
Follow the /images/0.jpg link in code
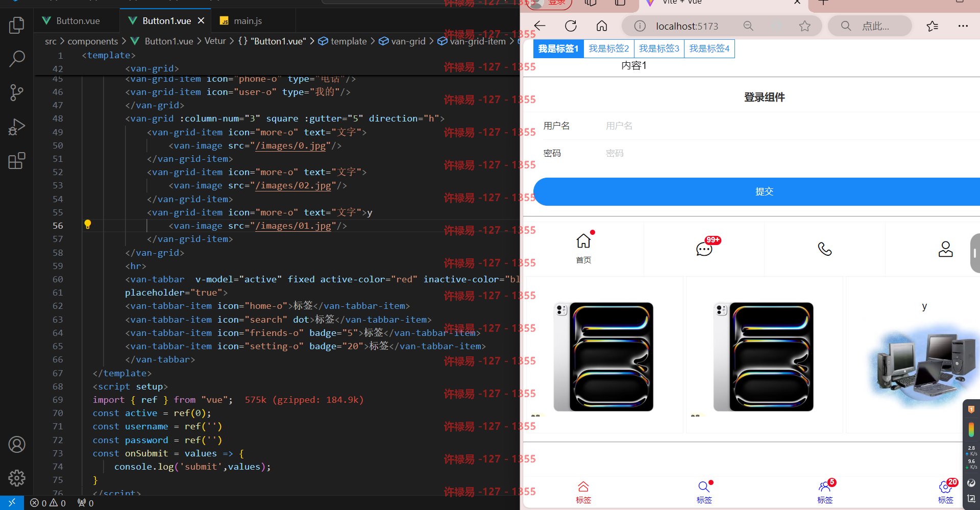290,145
